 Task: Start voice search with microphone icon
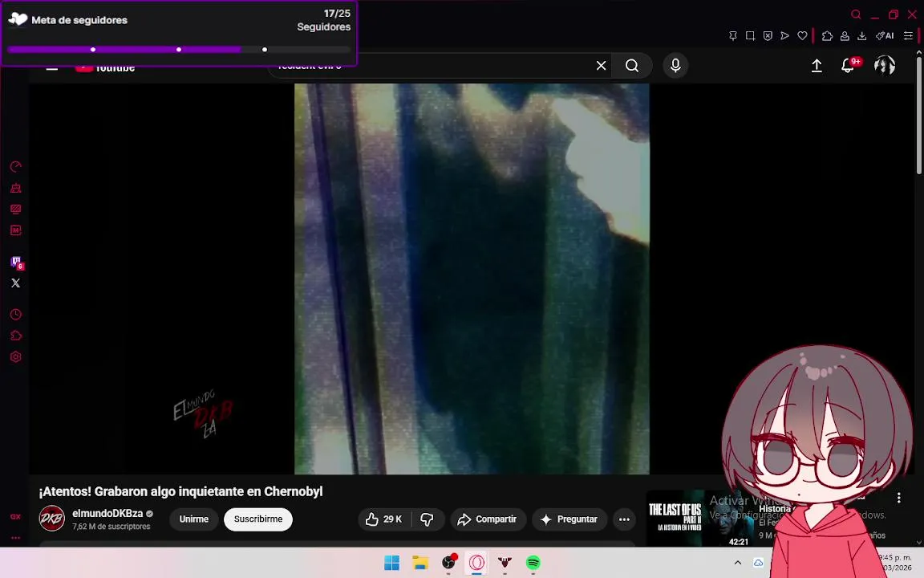676,66
